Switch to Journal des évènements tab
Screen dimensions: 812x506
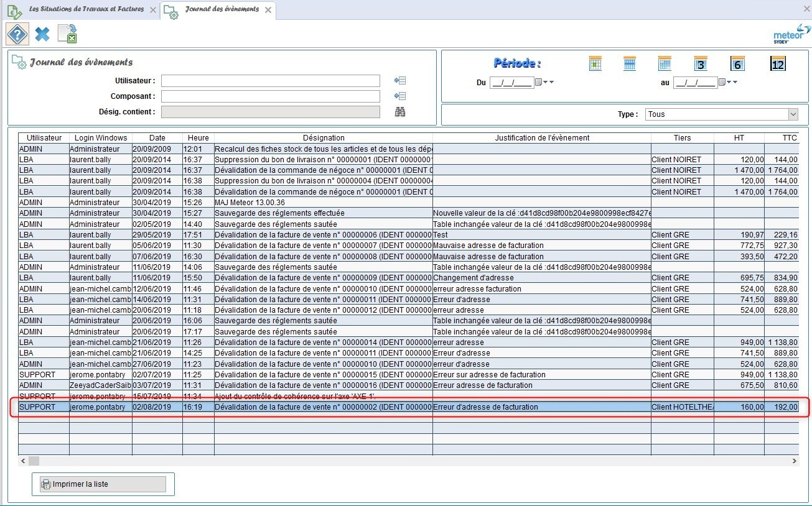click(218, 10)
